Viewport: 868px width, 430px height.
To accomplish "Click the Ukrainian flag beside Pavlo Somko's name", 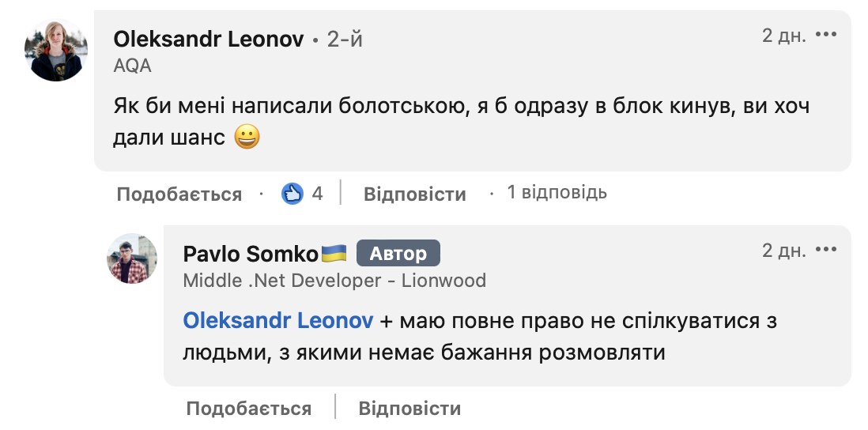I will point(334,254).
